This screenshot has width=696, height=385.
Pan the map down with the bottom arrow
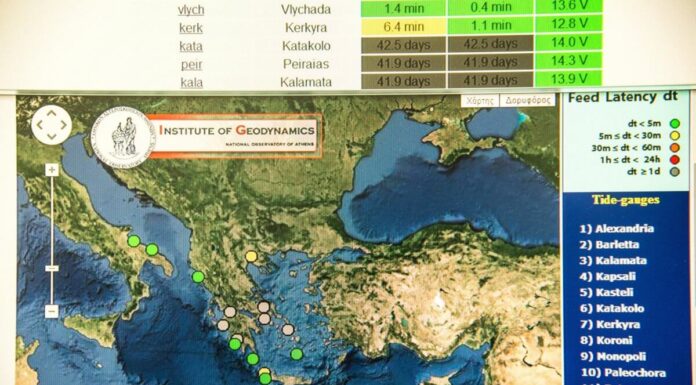click(52, 136)
